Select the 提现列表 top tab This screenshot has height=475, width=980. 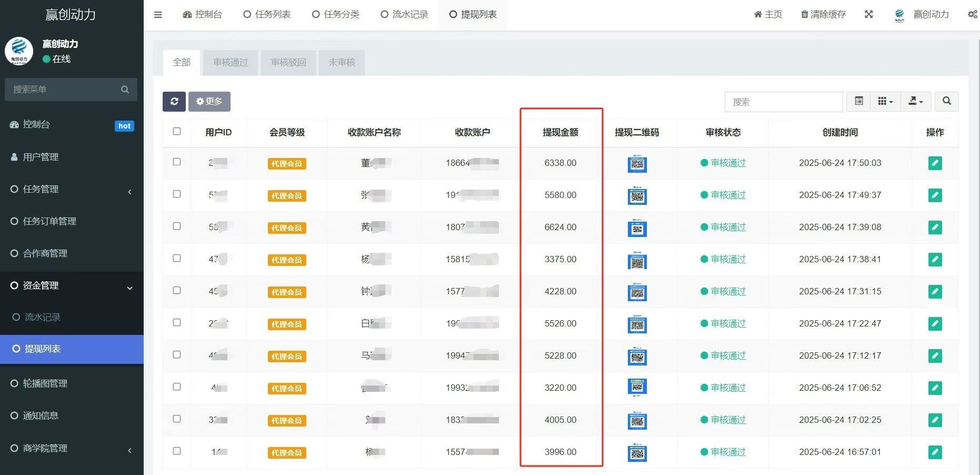[473, 14]
